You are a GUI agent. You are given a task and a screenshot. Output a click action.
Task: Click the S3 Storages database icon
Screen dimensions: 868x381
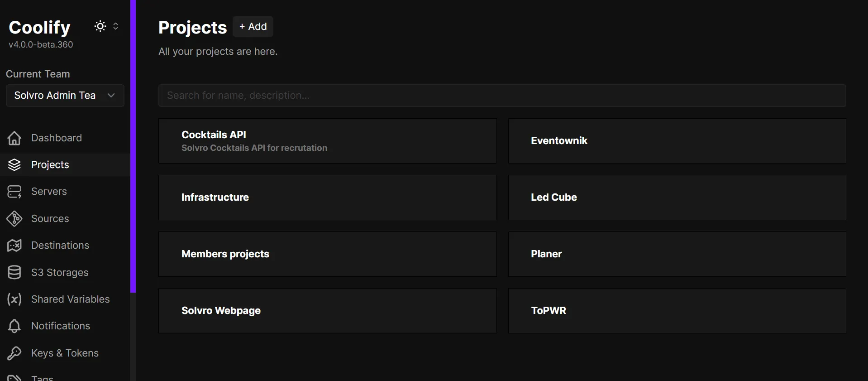pyautogui.click(x=14, y=272)
